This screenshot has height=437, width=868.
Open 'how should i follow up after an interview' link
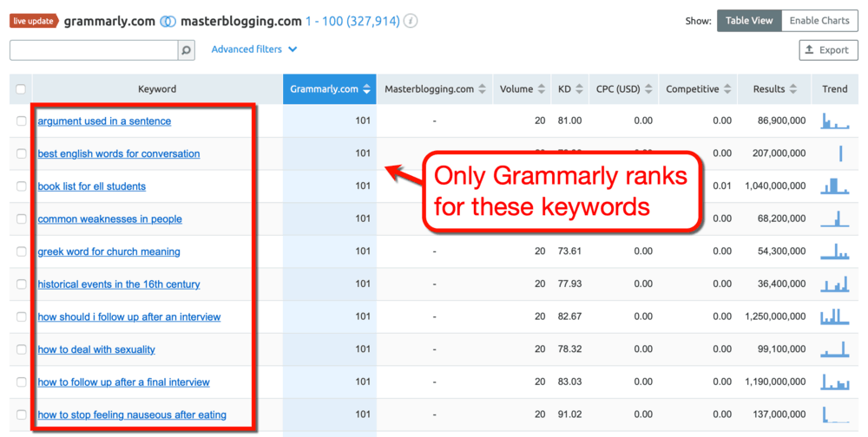[x=129, y=317]
